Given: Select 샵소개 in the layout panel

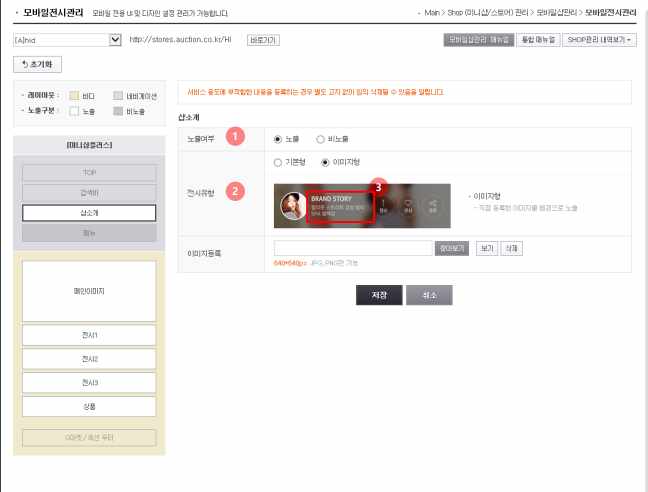Looking at the screenshot, I should coord(89,213).
